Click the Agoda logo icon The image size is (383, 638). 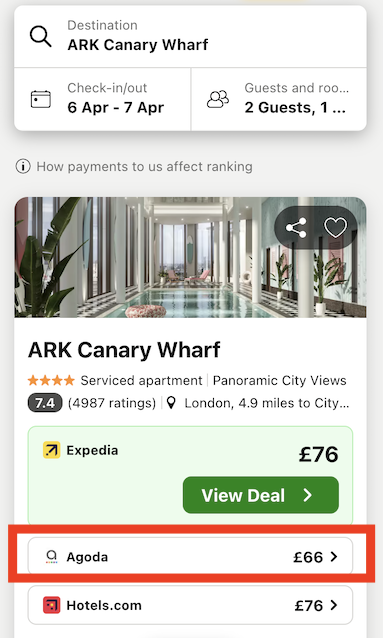pos(52,557)
